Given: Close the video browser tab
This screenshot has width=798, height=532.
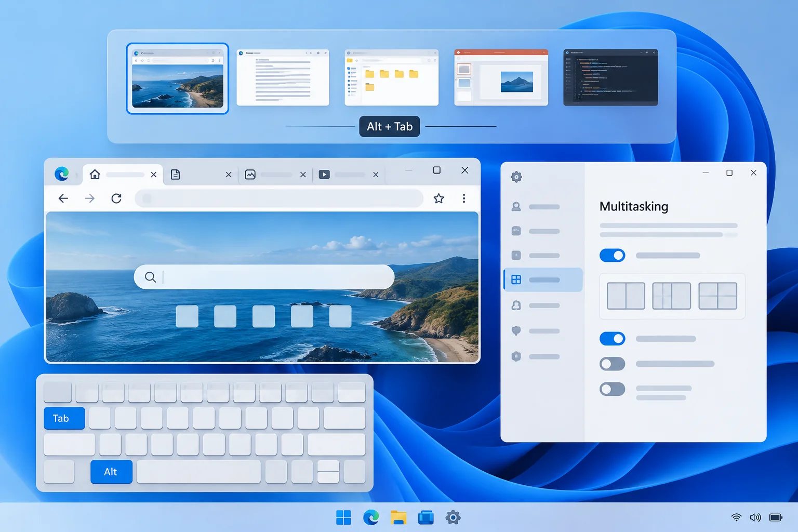Looking at the screenshot, I should point(376,175).
